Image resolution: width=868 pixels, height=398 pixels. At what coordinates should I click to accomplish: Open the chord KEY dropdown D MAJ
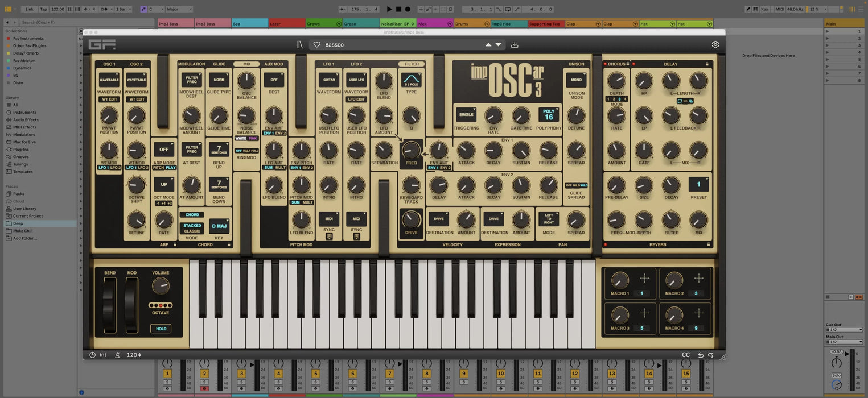(x=219, y=226)
